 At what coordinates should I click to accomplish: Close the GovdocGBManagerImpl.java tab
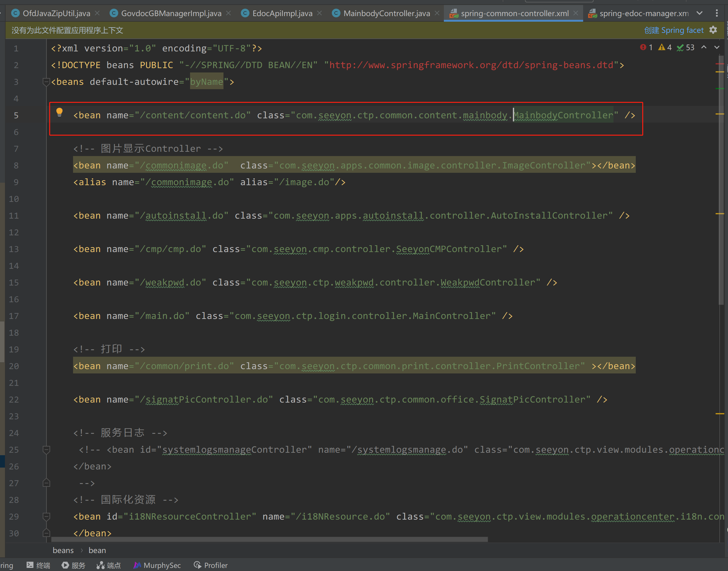click(x=228, y=13)
